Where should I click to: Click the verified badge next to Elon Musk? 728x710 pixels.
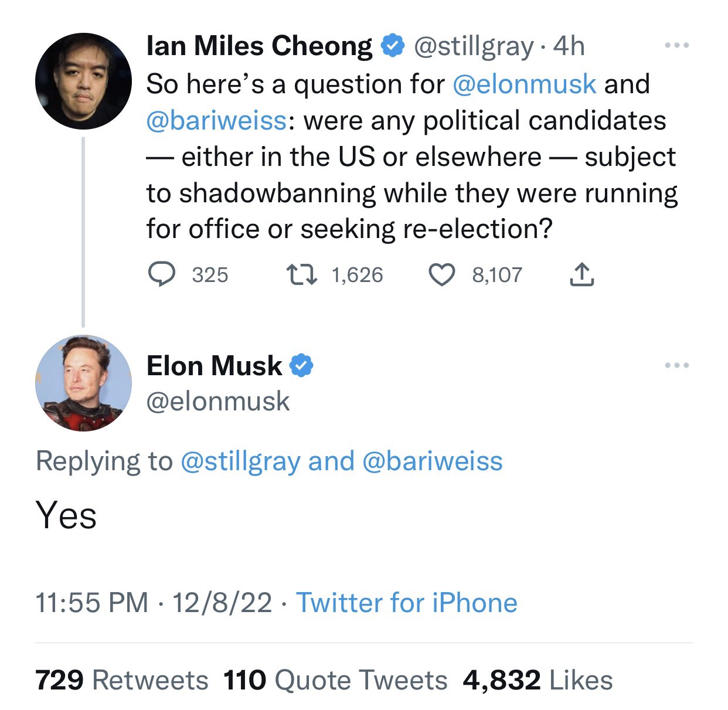[302, 365]
